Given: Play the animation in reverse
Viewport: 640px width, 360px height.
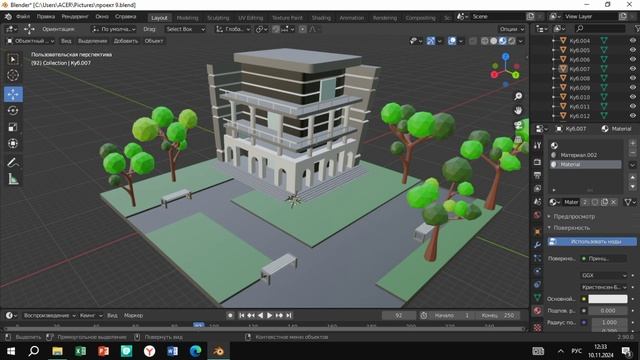Looking at the screenshot, I should coord(260,315).
